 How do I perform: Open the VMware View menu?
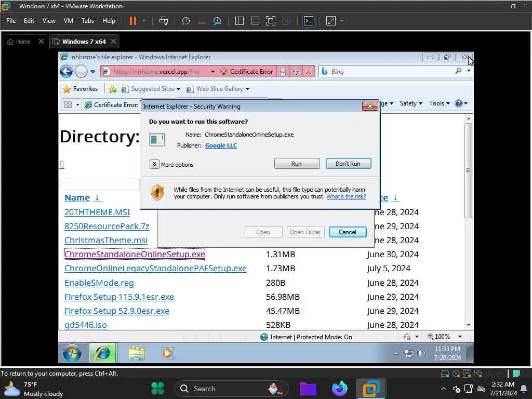click(x=49, y=21)
